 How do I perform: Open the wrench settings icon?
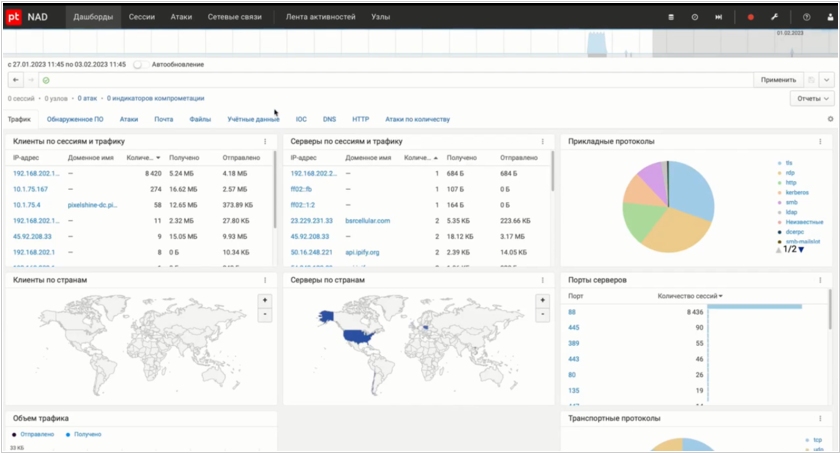point(774,17)
